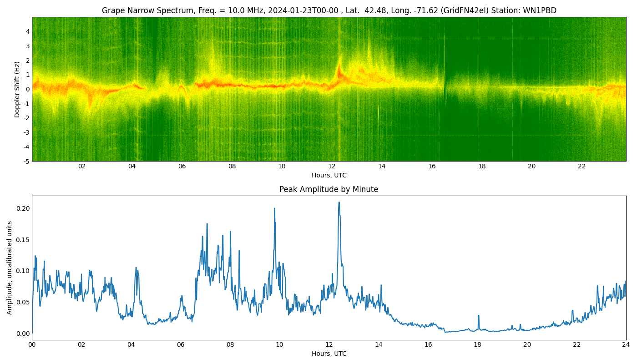Click the small amplitude spike at hour 18
637x364 pixels.
[479, 316]
